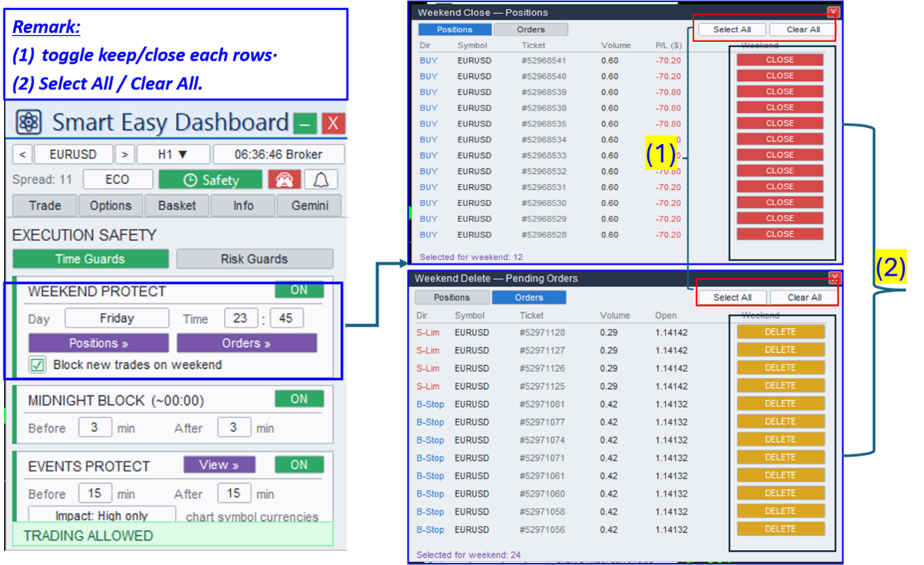Go to next symbol with the > arrow
The height and width of the screenshot is (565, 924).
coord(124,154)
